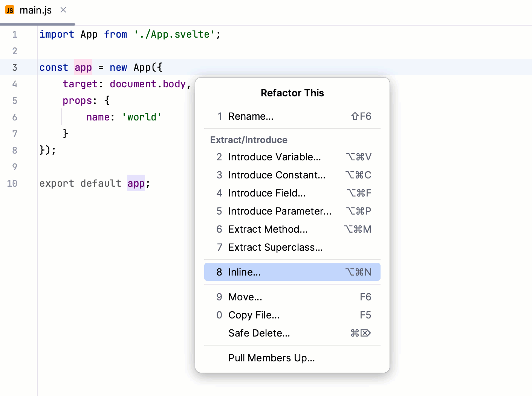The height and width of the screenshot is (396, 532).
Task: Select Move from the Refactor menu
Action: point(245,297)
